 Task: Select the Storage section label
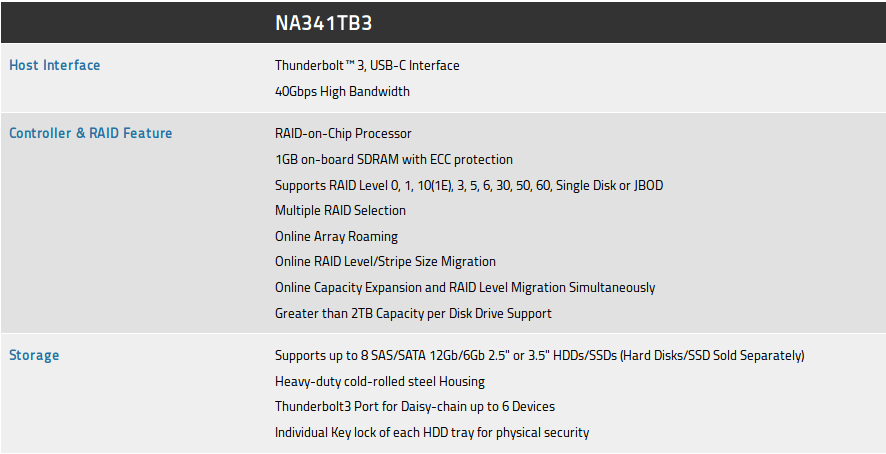(34, 355)
